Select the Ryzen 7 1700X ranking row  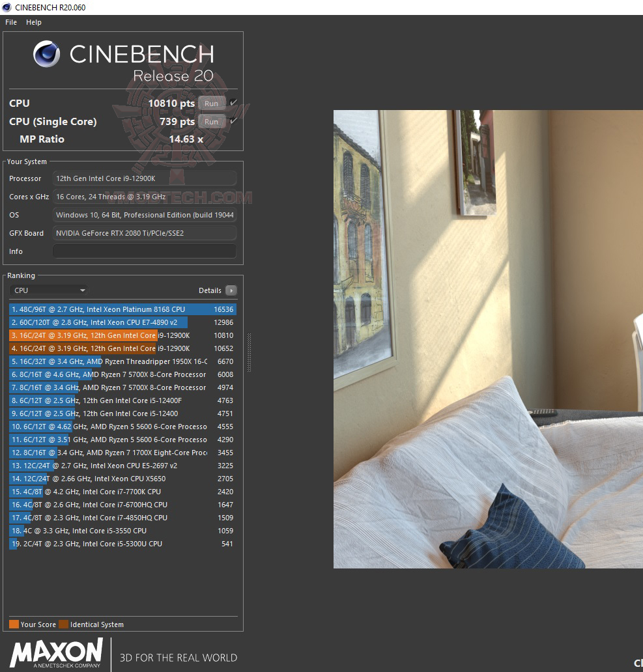tap(122, 453)
